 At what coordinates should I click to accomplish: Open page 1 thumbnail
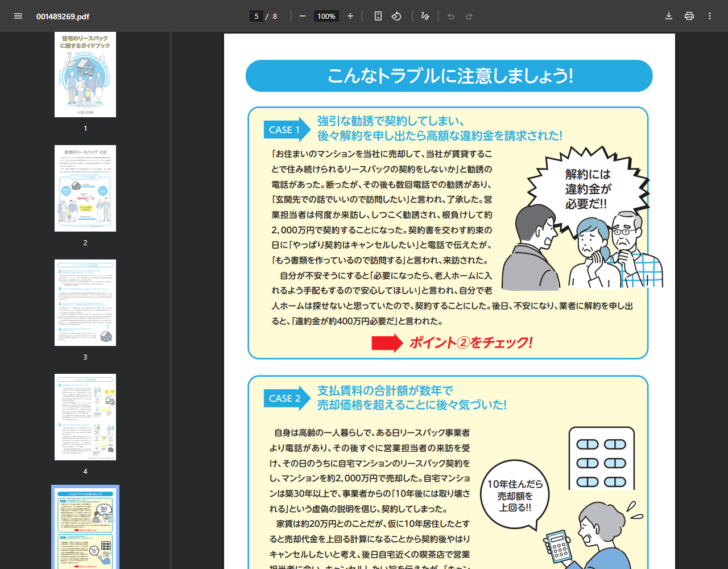tap(85, 74)
